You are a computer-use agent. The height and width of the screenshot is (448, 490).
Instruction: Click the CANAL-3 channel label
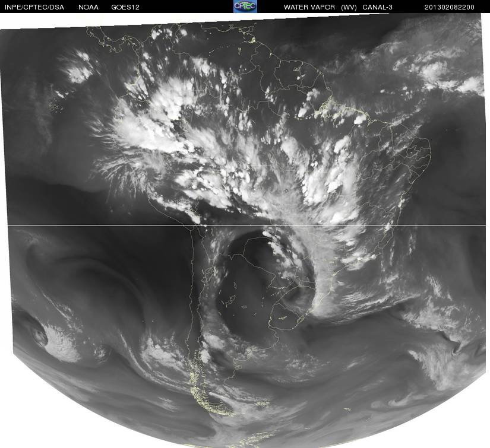point(378,7)
